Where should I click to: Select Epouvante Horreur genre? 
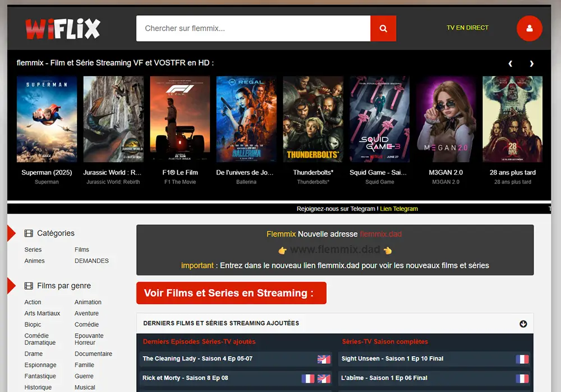click(89, 339)
